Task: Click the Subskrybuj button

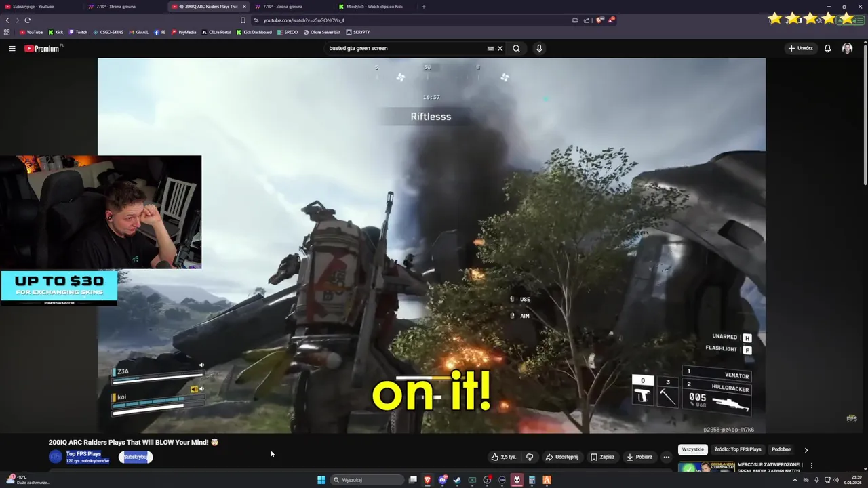Action: pos(136,457)
